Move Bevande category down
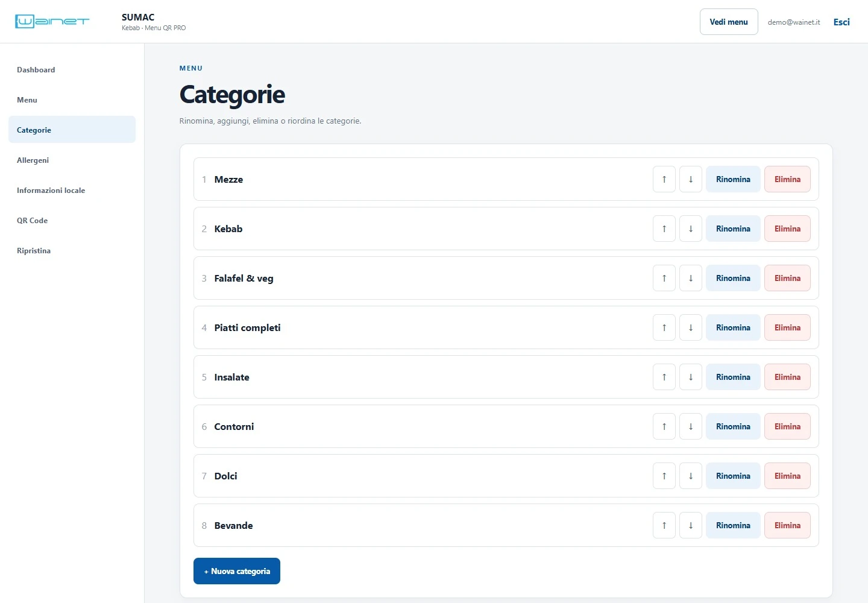Viewport: 868px width, 603px height. click(691, 525)
